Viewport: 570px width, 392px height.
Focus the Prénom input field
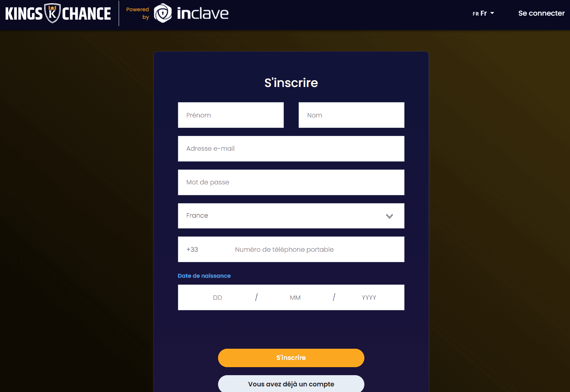(231, 115)
